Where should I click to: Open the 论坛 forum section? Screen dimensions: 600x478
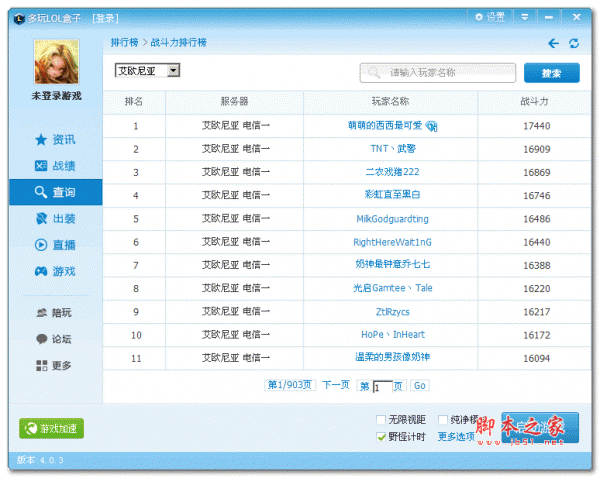(54, 339)
